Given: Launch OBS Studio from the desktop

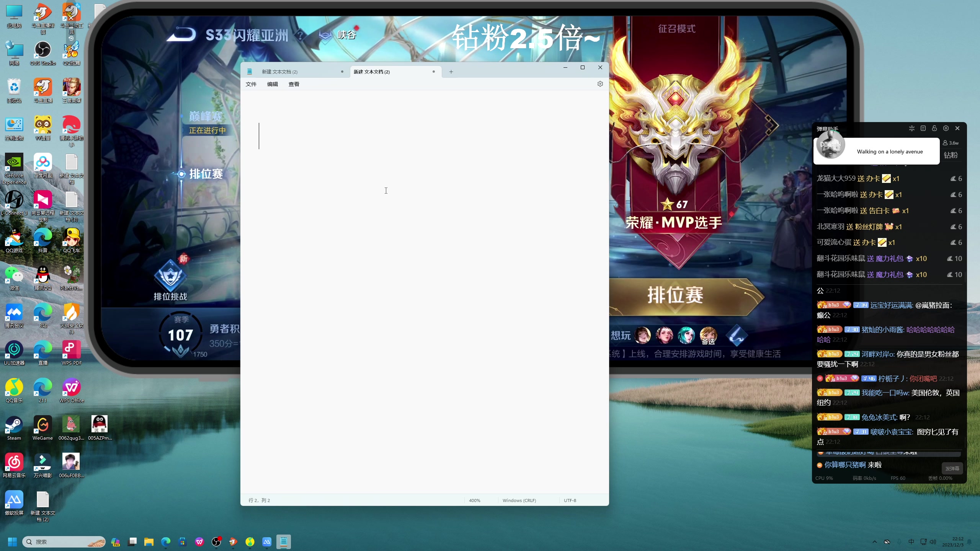Looking at the screenshot, I should (x=42, y=51).
